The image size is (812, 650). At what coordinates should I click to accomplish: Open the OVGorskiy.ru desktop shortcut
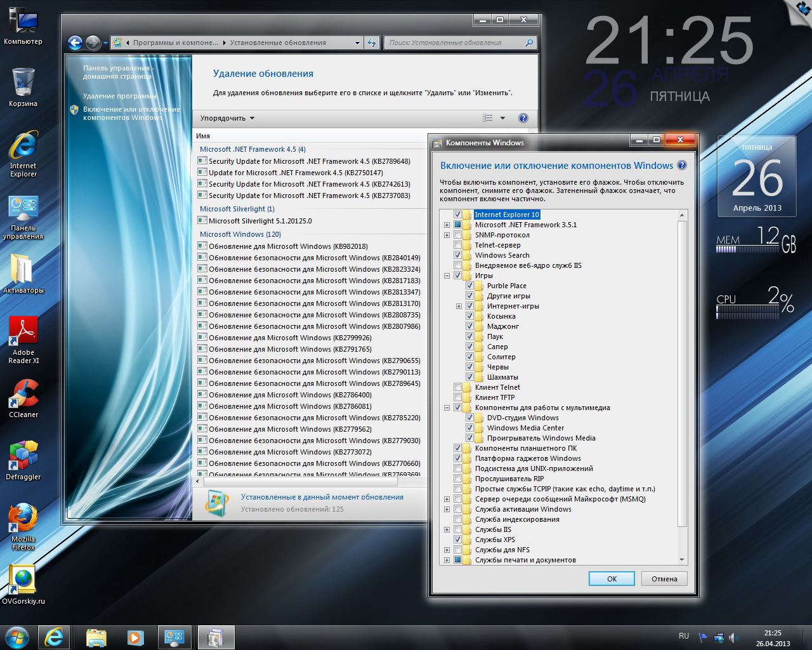23,584
